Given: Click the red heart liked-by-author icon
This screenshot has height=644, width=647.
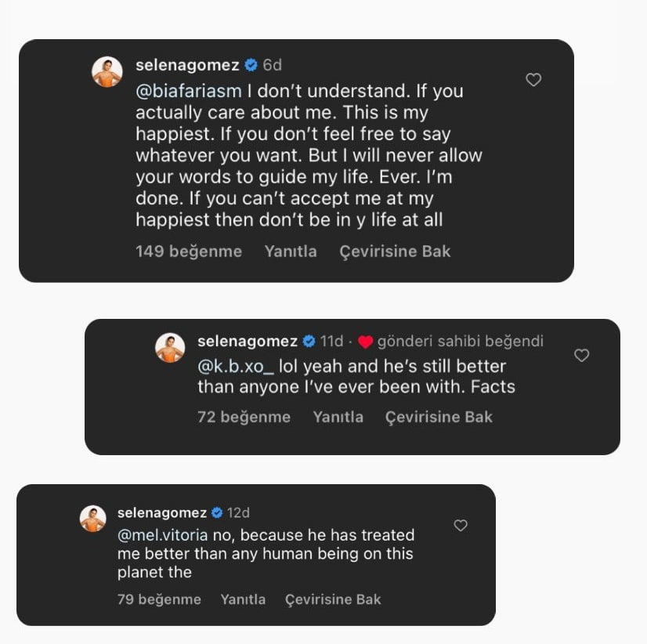Looking at the screenshot, I should (x=365, y=342).
